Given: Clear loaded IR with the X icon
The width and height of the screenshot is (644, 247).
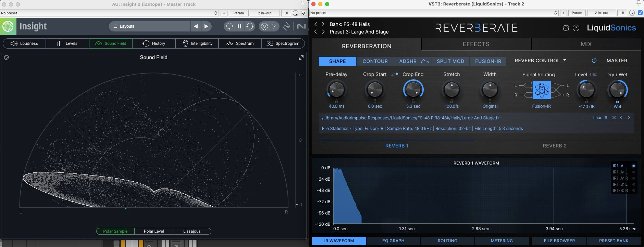Looking at the screenshot, I should 614,118.
